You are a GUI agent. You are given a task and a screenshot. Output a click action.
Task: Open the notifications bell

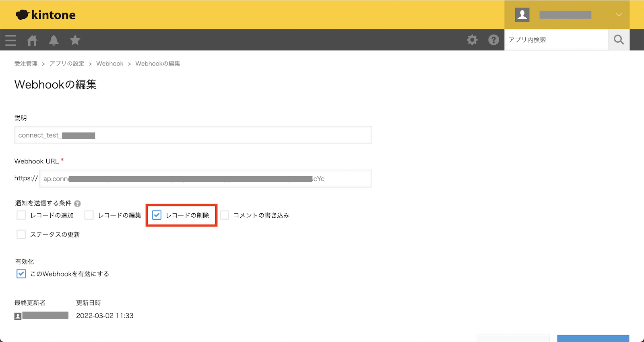pos(54,40)
